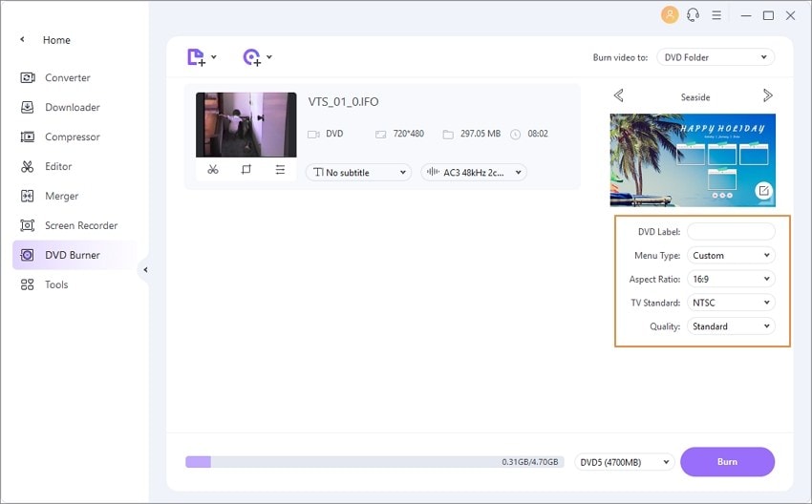
Task: Click the DVD Label input field
Action: coord(731,231)
